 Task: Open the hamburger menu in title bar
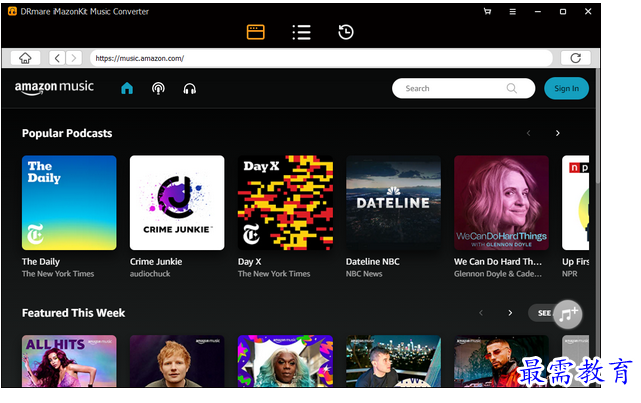click(x=512, y=11)
